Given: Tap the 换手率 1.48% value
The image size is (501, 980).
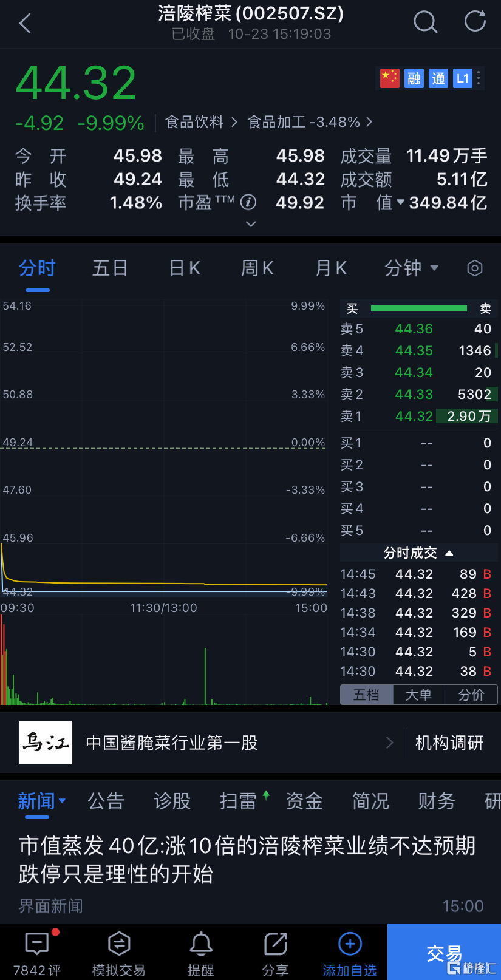Looking at the screenshot, I should 136,202.
